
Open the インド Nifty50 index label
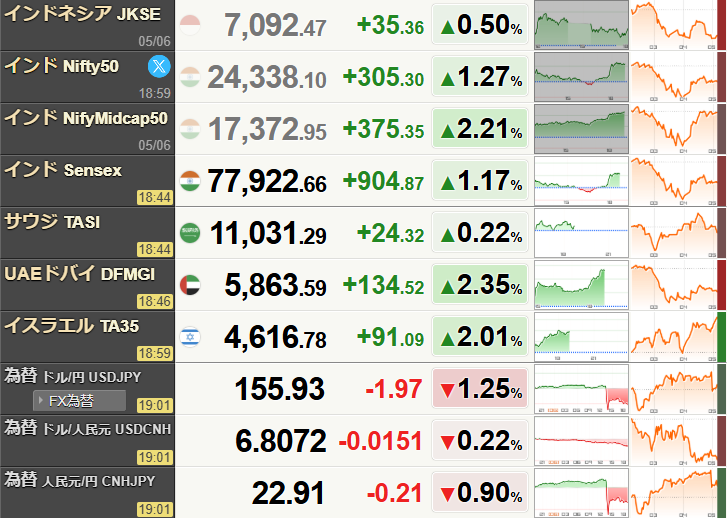61,66
